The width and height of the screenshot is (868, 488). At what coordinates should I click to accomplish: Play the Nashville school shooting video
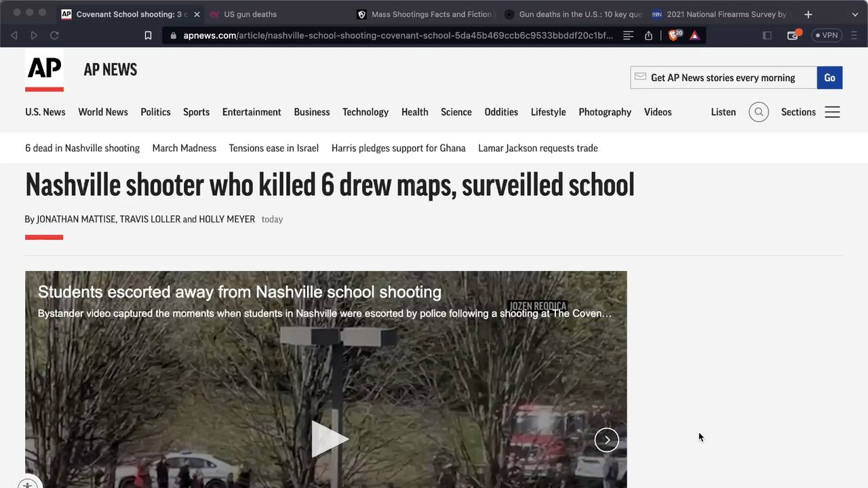[327, 439]
